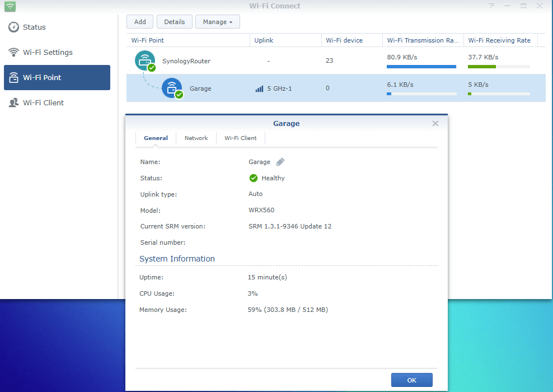Sort by Uplink column header
Image resolution: width=553 pixels, height=392 pixels.
click(285, 40)
